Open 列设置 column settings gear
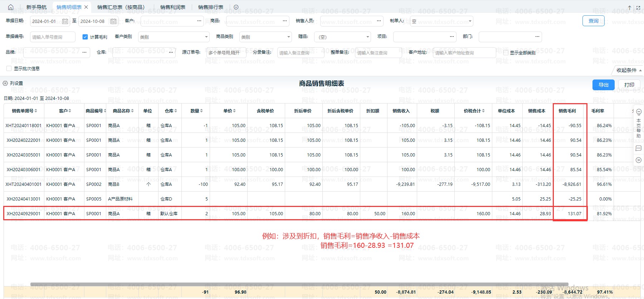Screen dimensions: 644x299 coord(5,83)
